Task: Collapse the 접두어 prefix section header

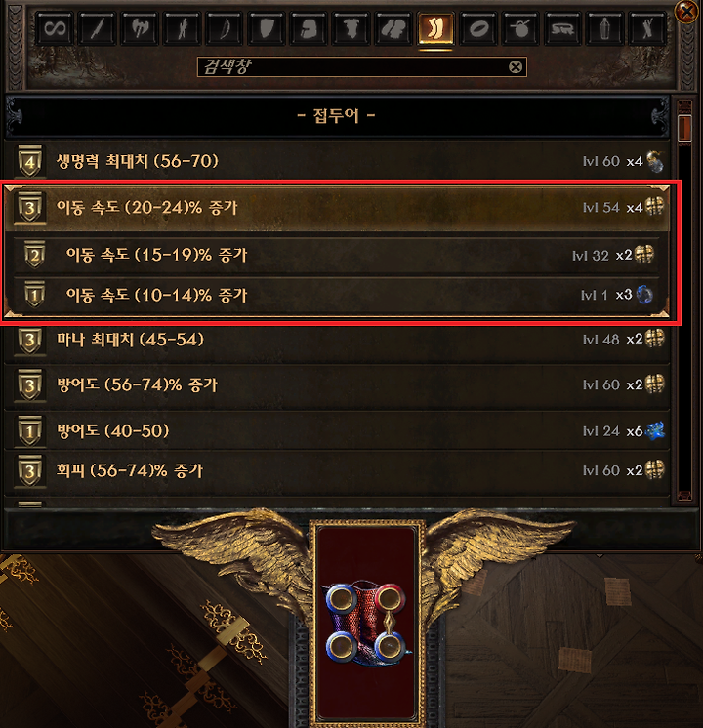Action: [x=337, y=115]
